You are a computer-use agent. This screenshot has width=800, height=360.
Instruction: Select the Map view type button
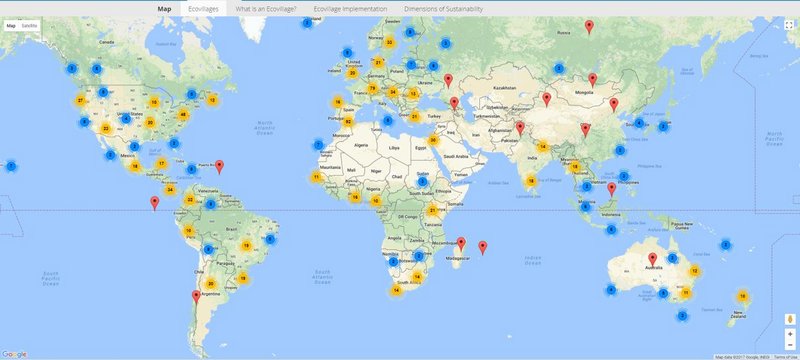click(11, 25)
